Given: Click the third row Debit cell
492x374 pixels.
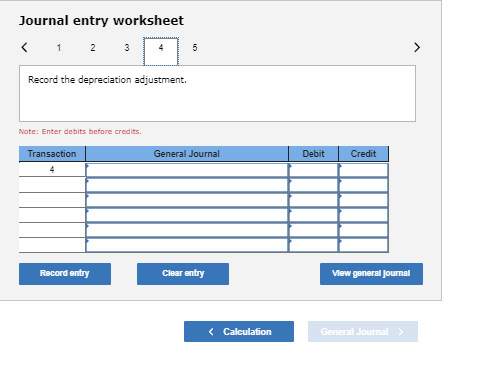Looking at the screenshot, I should [313, 200].
